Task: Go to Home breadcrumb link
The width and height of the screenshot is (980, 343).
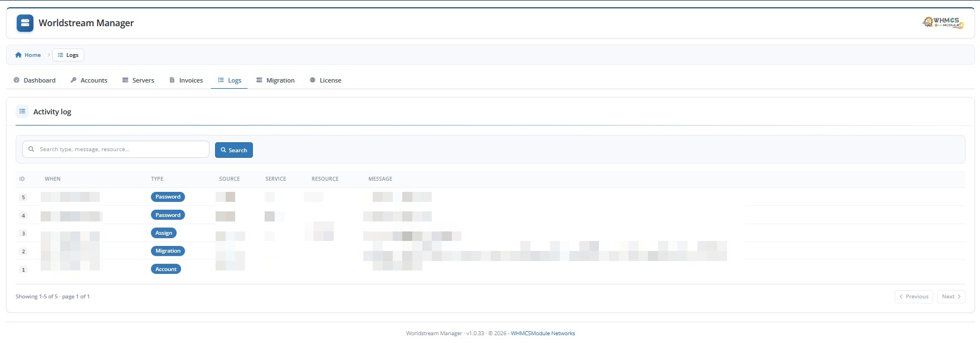Action: point(28,55)
